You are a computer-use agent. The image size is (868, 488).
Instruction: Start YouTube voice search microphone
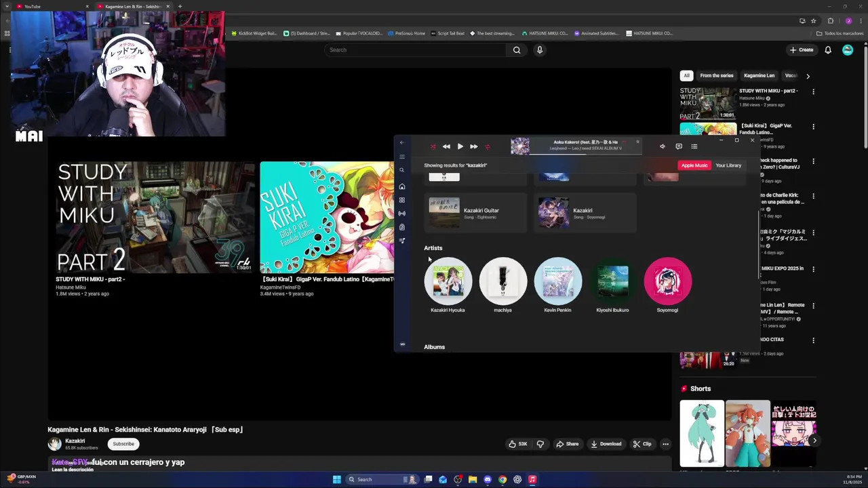[x=540, y=49]
